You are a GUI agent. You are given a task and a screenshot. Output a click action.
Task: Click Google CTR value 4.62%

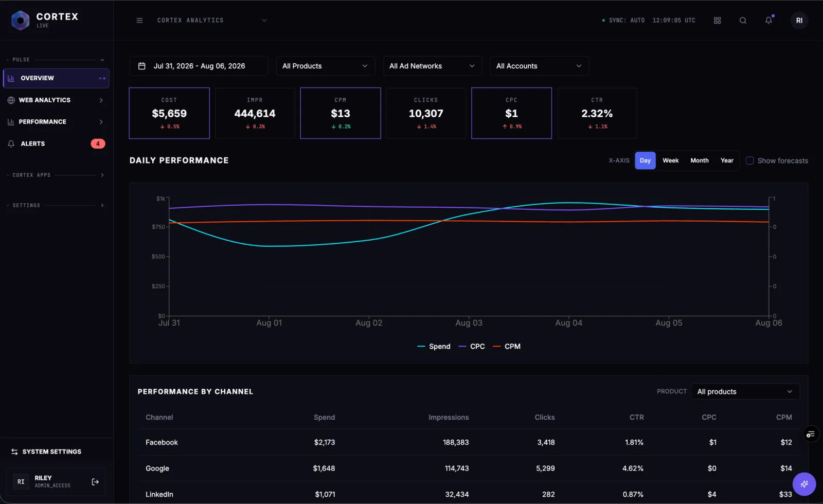[633, 469]
